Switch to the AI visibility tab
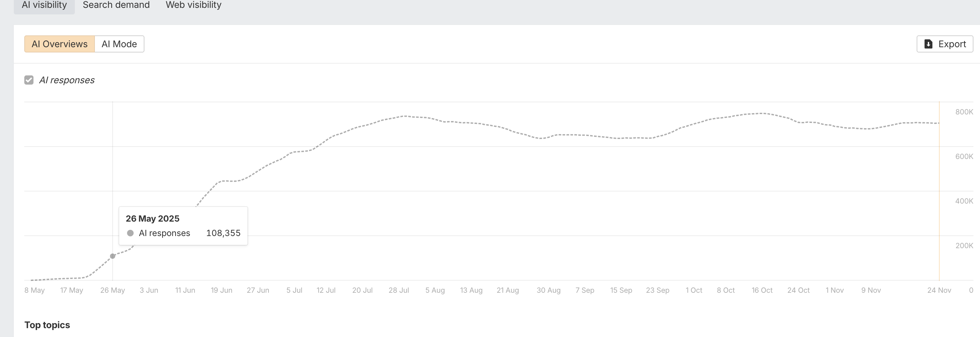 (44, 5)
